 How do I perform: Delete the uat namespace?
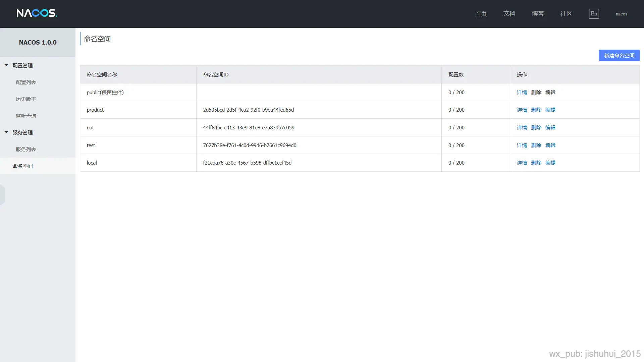(536, 128)
